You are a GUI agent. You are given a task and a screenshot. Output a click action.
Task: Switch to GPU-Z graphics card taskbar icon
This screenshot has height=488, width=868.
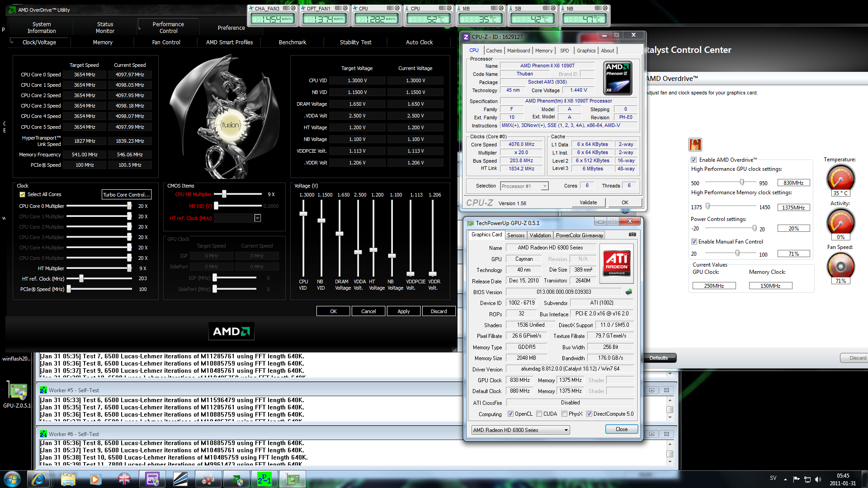tap(292, 479)
